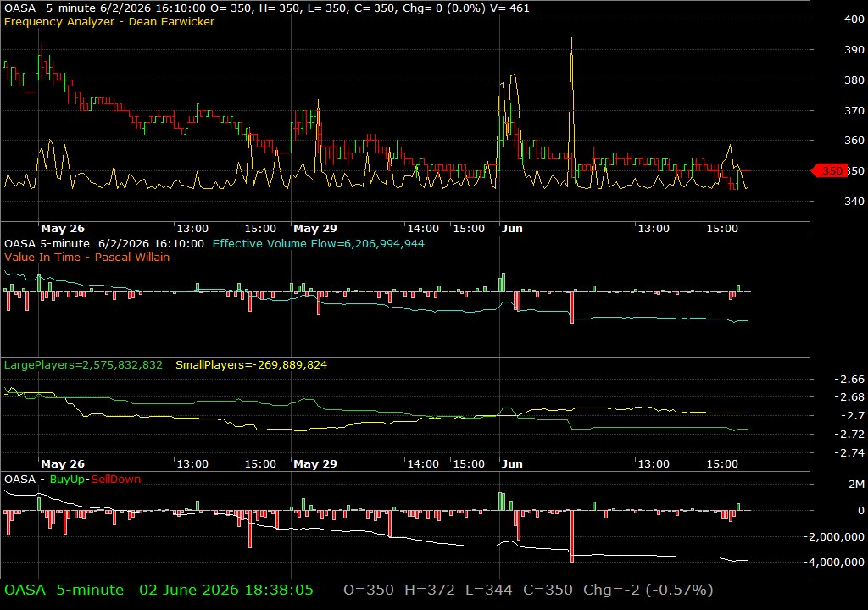Click the red 350 current price tag
This screenshot has width=868, height=610.
coord(829,171)
